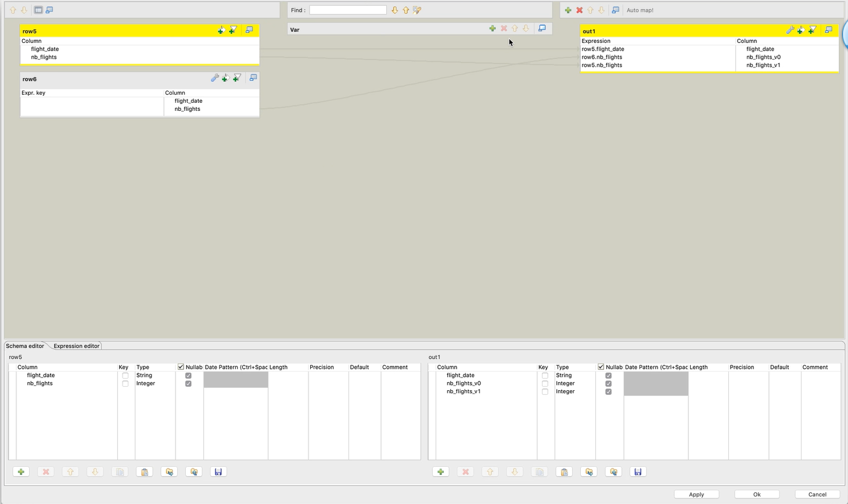This screenshot has height=504, width=848.
Task: Run Auto map! on the outputs
Action: (639, 10)
